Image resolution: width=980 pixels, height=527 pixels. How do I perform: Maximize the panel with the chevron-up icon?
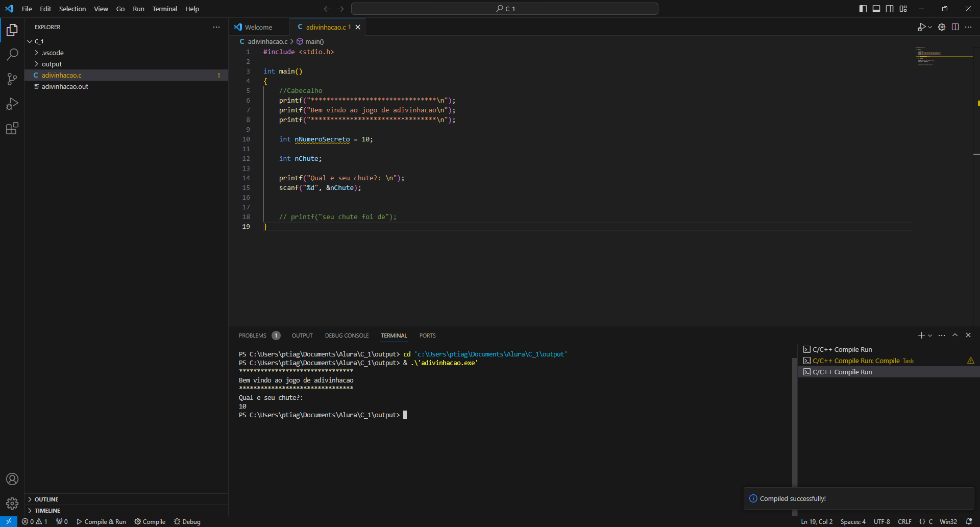(955, 335)
